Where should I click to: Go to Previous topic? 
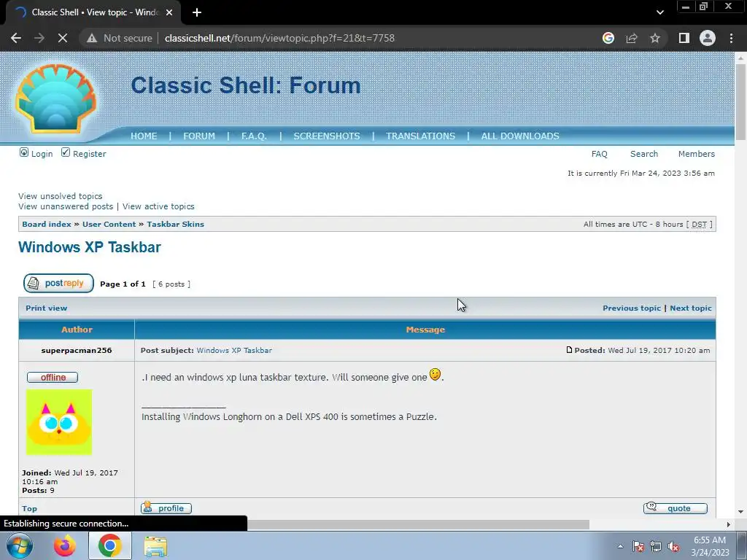(x=632, y=308)
